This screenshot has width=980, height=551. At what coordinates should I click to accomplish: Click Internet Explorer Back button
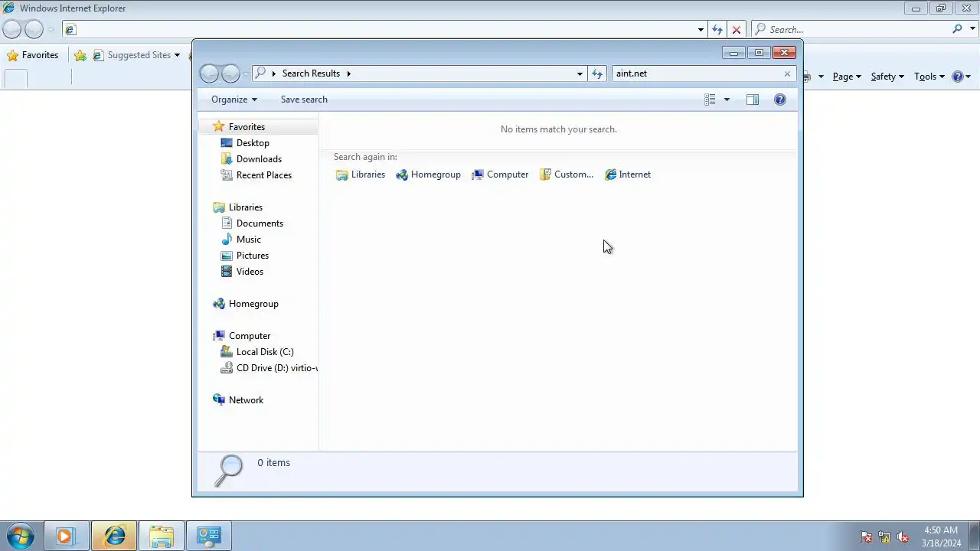[11, 30]
